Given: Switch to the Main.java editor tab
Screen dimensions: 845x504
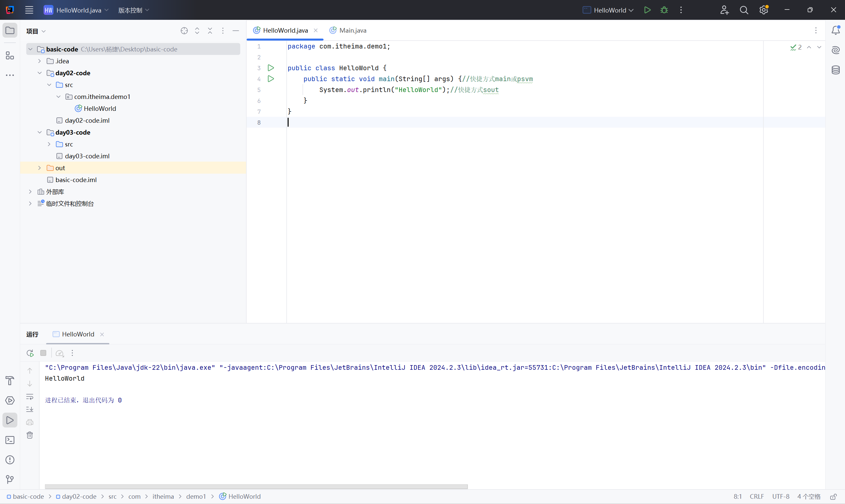Looking at the screenshot, I should [x=352, y=31].
